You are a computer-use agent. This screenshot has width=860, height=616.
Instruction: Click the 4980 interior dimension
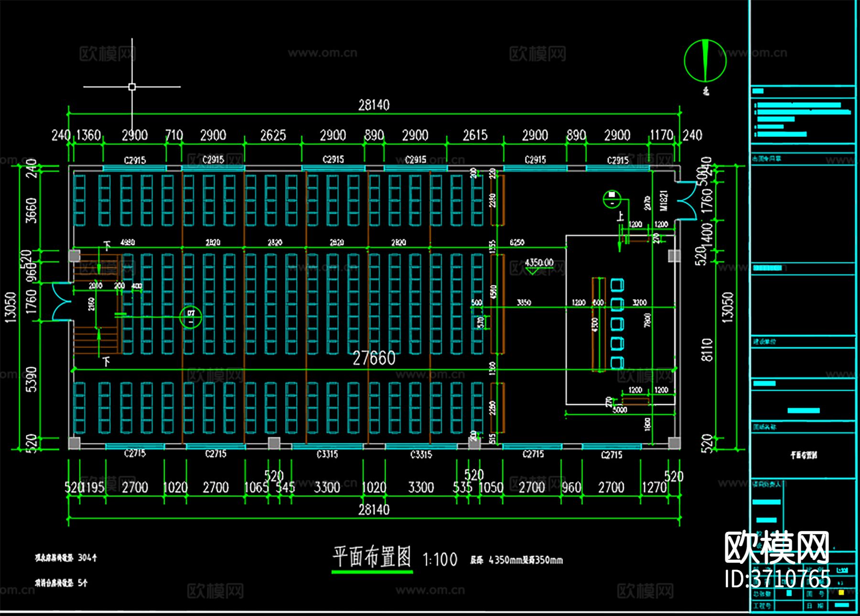128,242
